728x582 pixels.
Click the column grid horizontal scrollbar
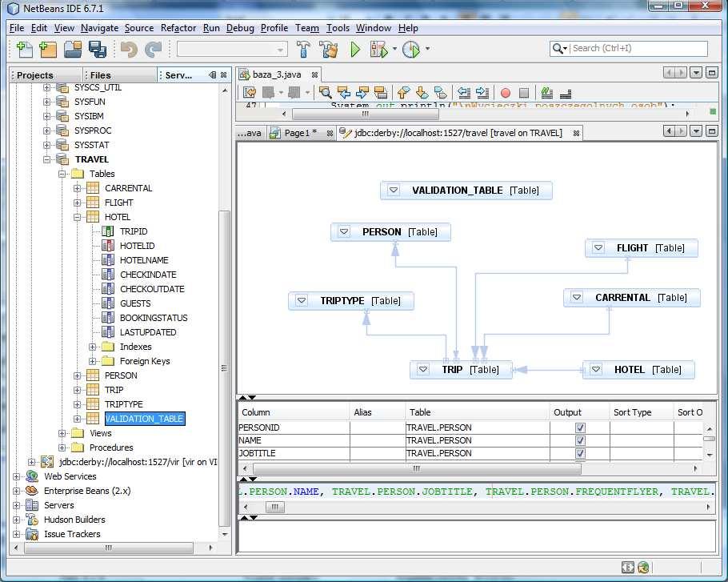(417, 468)
